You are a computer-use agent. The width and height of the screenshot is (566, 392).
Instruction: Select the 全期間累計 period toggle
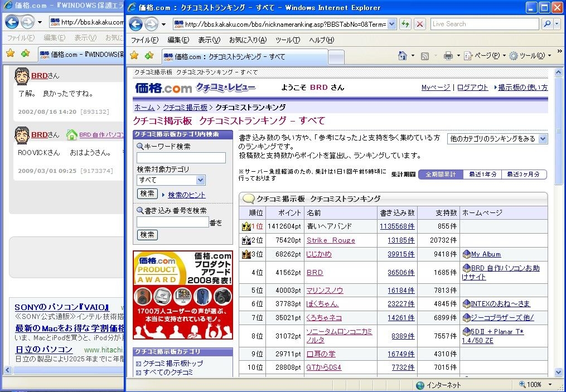point(441,175)
